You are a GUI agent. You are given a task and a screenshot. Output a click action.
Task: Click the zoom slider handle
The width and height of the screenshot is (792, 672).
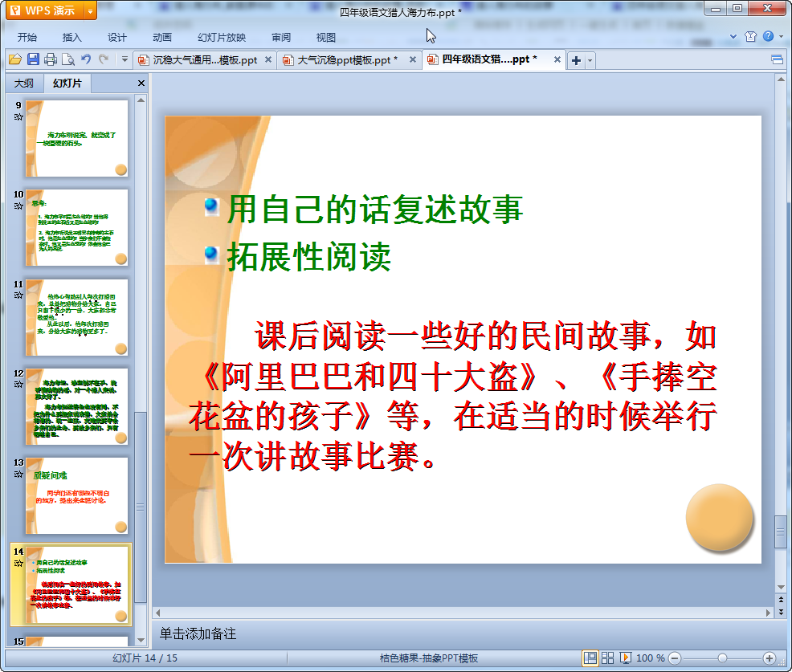(722, 658)
